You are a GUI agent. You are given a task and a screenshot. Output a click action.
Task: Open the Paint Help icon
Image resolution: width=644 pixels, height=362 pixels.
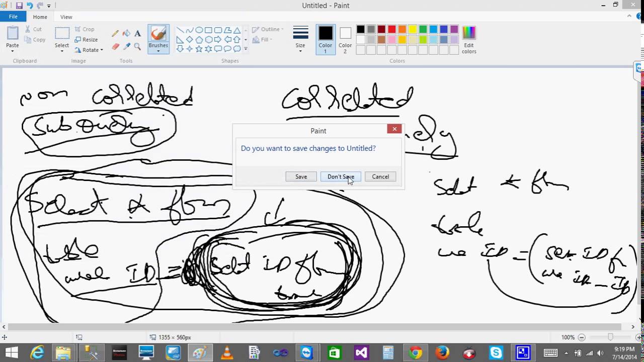(x=638, y=17)
